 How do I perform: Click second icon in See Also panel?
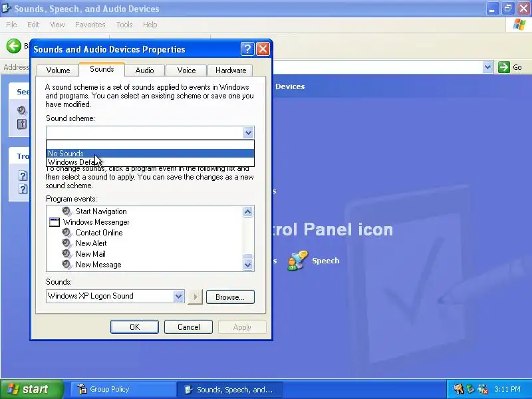[22, 124]
